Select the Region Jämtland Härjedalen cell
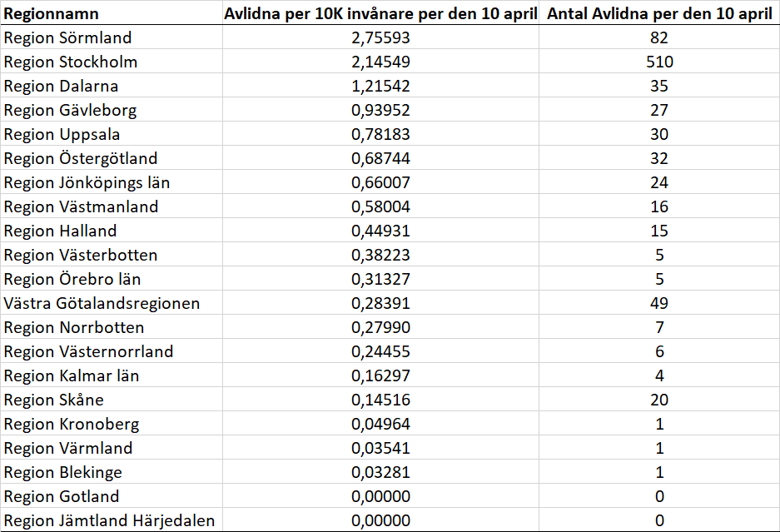780x532 pixels. click(110, 520)
